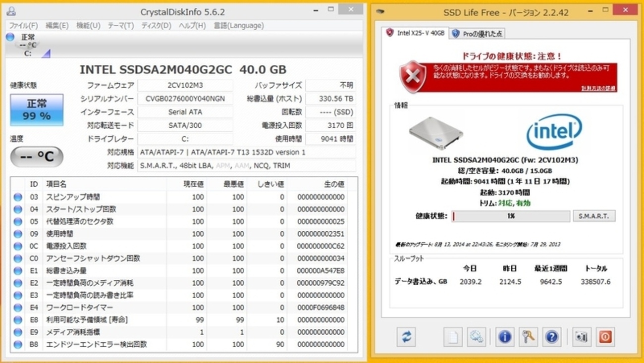Click the 生の値 column header
This screenshot has width=644, height=363.
[317, 184]
